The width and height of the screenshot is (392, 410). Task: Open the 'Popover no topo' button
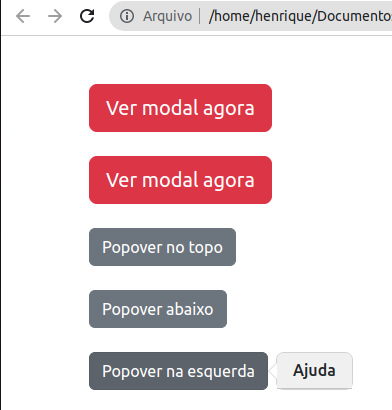162,247
